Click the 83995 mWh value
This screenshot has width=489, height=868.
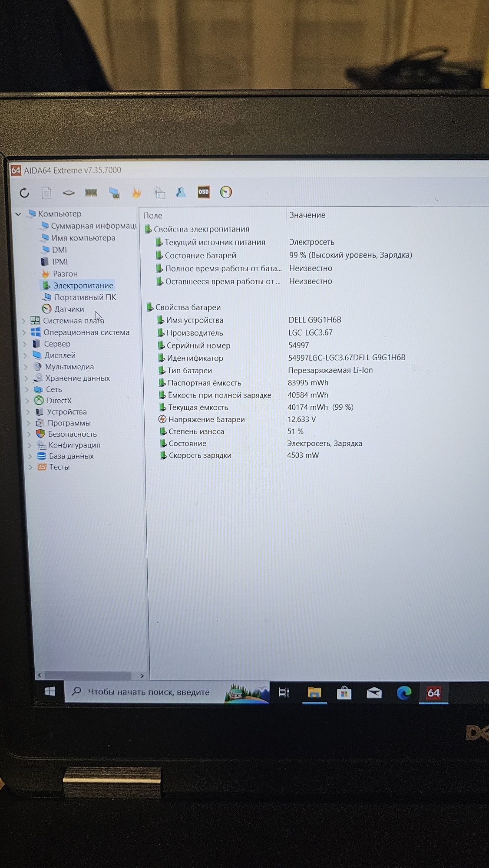pyautogui.click(x=308, y=383)
